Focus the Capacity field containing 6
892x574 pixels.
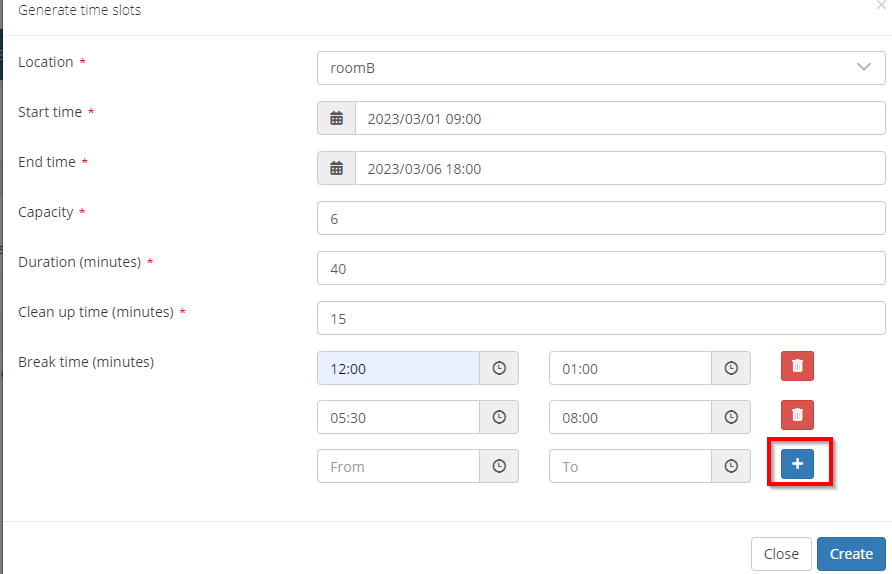click(x=601, y=218)
